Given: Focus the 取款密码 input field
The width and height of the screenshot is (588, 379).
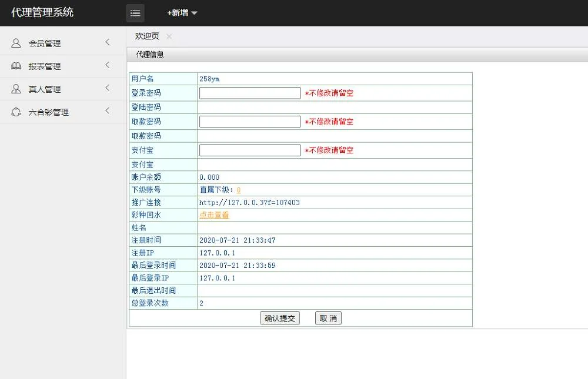Looking at the screenshot, I should pyautogui.click(x=250, y=122).
